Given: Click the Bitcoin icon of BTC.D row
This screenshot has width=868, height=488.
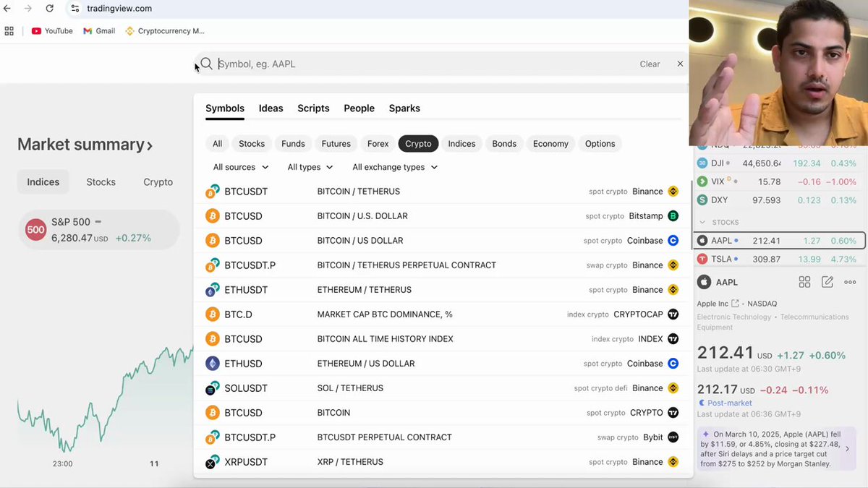Looking at the screenshot, I should (x=212, y=314).
